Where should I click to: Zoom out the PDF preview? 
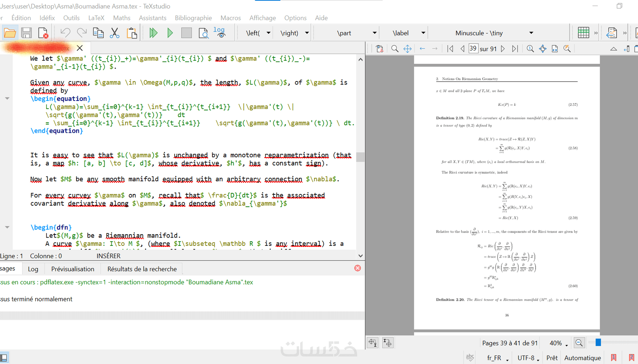(x=579, y=343)
